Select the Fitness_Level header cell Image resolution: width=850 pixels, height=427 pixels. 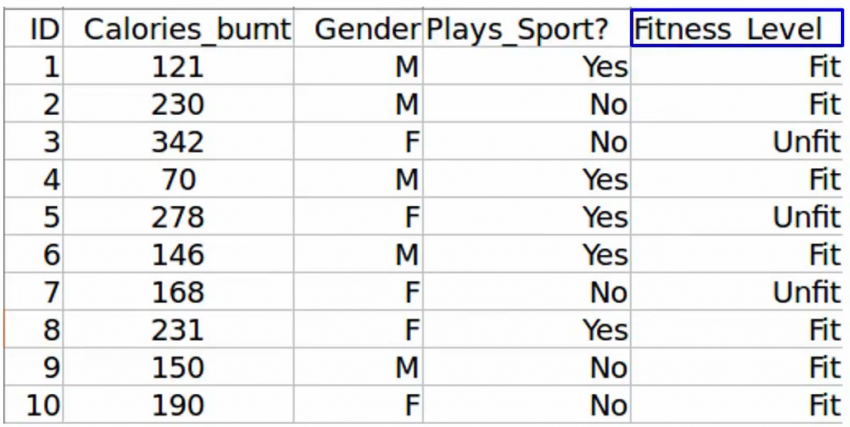(x=736, y=29)
